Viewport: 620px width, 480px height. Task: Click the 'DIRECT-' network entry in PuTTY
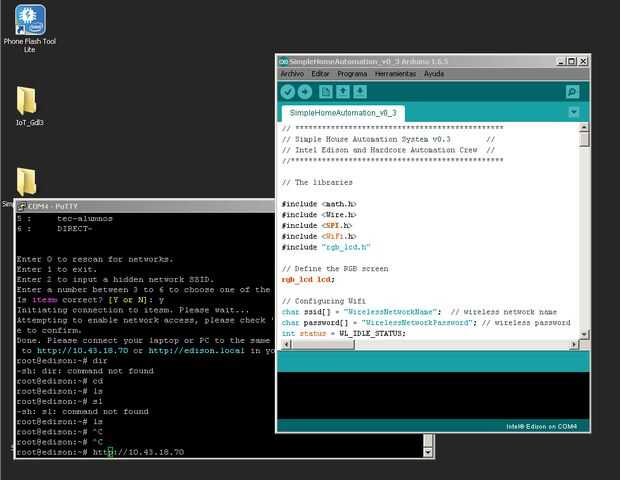point(75,229)
